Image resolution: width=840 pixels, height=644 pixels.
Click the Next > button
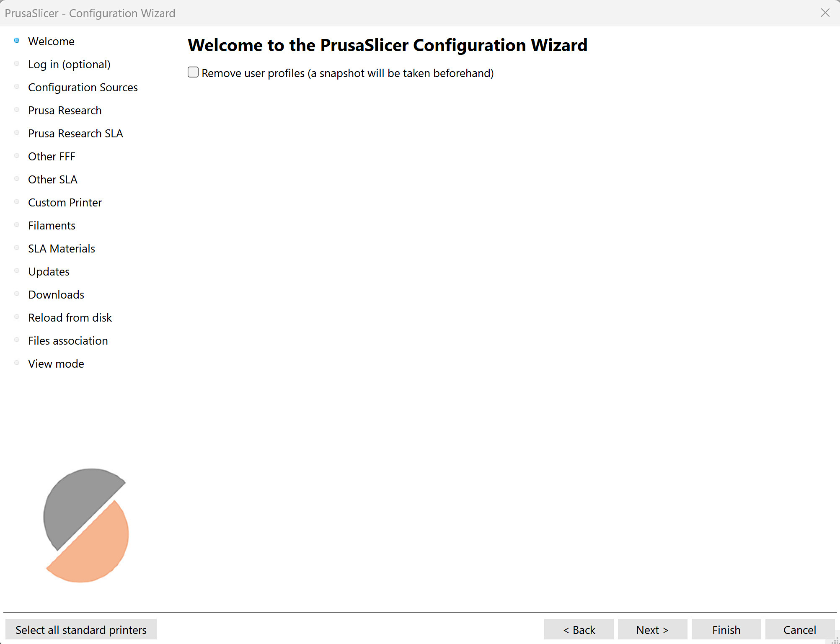click(652, 630)
